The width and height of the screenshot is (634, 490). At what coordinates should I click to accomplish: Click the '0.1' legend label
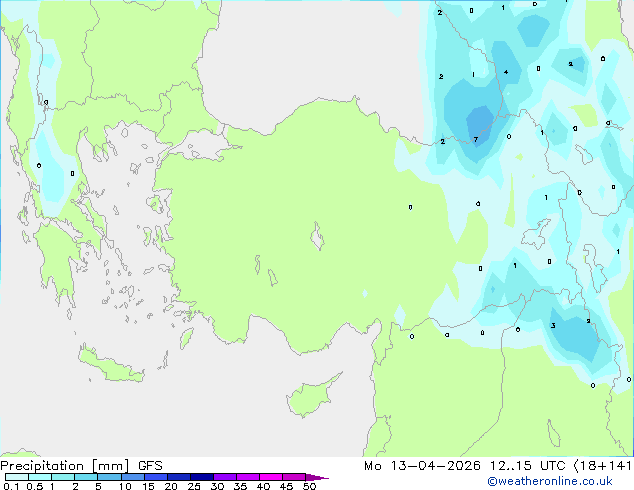tap(11, 486)
